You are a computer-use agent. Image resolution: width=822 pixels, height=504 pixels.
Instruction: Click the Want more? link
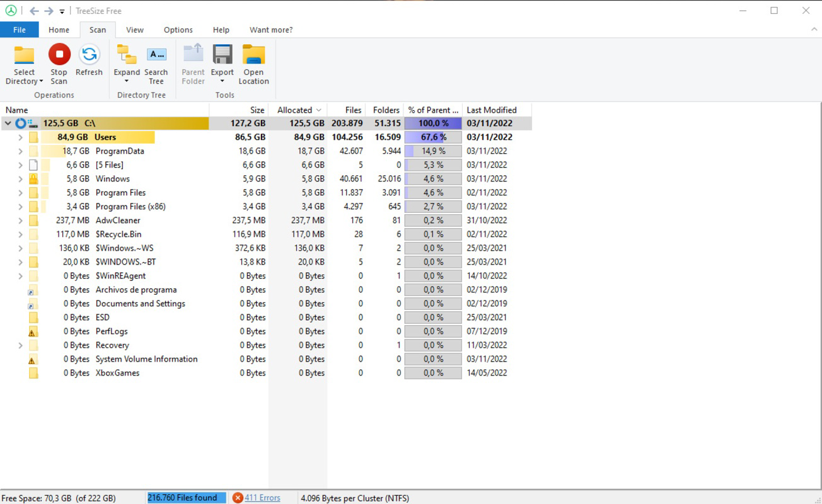point(270,30)
